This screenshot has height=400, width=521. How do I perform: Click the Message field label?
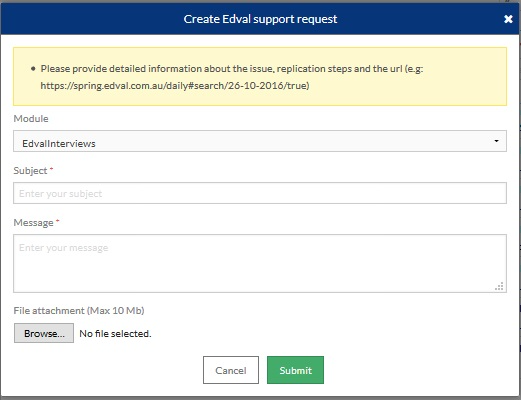coord(33,223)
